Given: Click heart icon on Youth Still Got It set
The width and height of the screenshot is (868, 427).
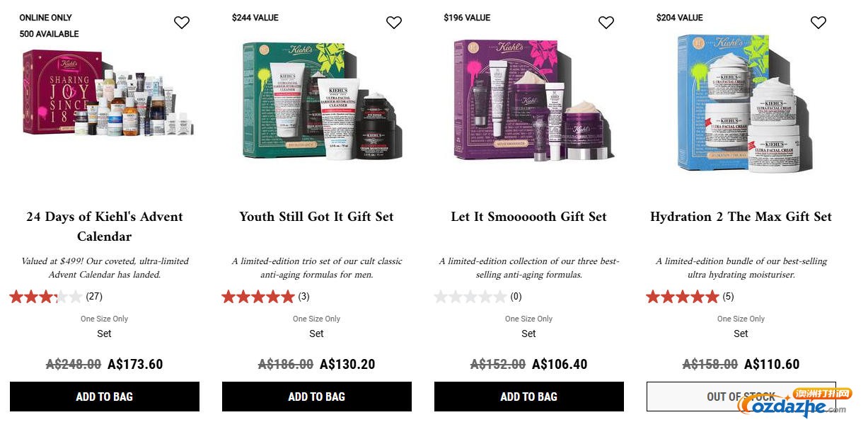Looking at the screenshot, I should pos(394,23).
